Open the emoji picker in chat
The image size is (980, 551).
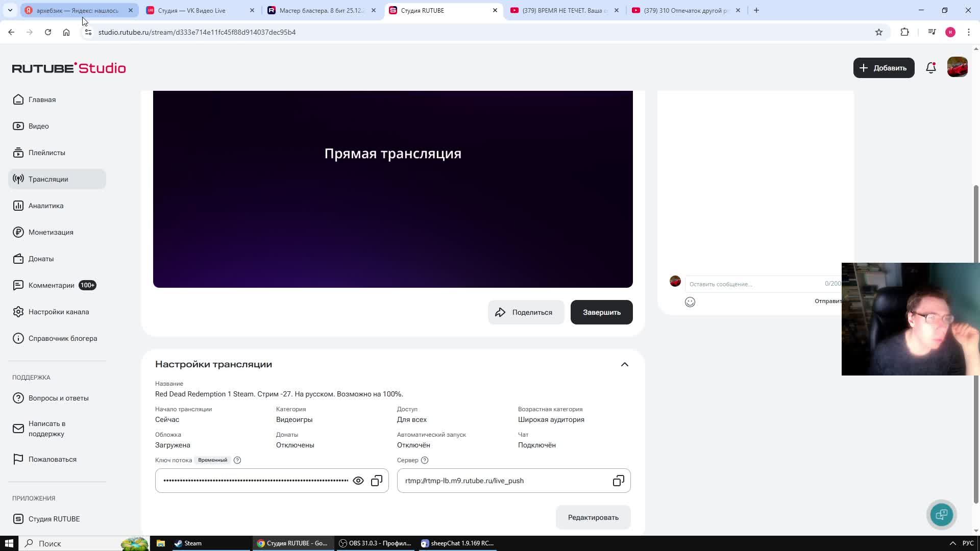690,302
